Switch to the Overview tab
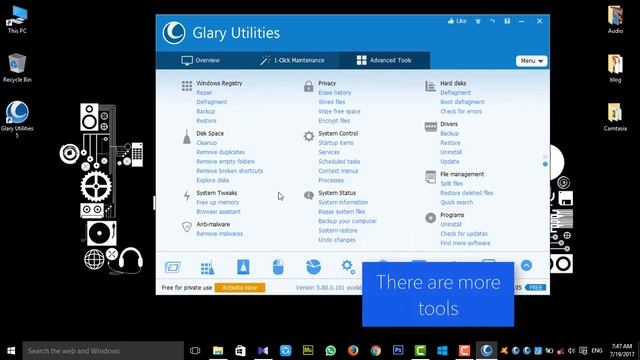 point(200,60)
